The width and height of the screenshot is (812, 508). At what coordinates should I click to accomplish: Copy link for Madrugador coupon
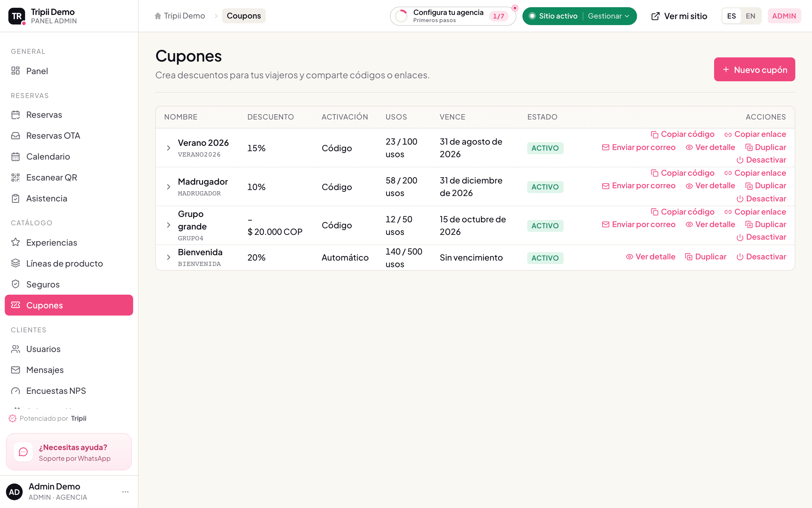coord(755,173)
